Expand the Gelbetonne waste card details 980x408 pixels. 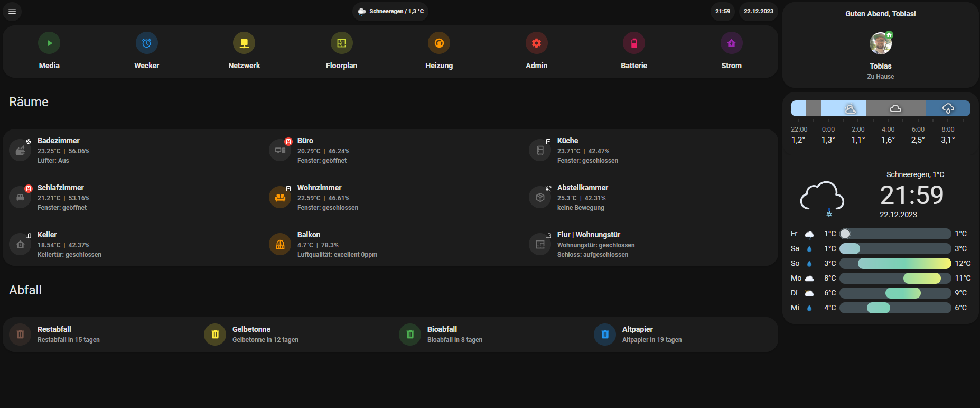point(264,335)
